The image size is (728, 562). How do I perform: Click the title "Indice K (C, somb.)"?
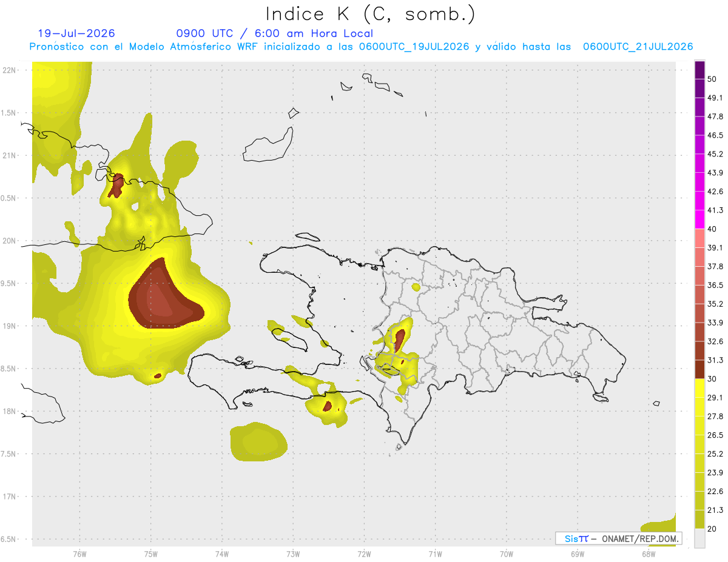370,13
